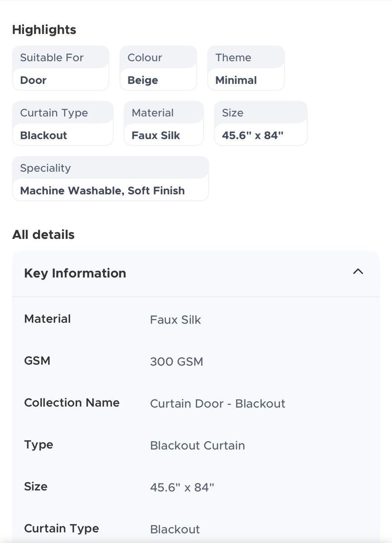Viewport: 392px width, 543px height.
Task: Click the Faux Silk material value
Action: pyautogui.click(x=175, y=320)
